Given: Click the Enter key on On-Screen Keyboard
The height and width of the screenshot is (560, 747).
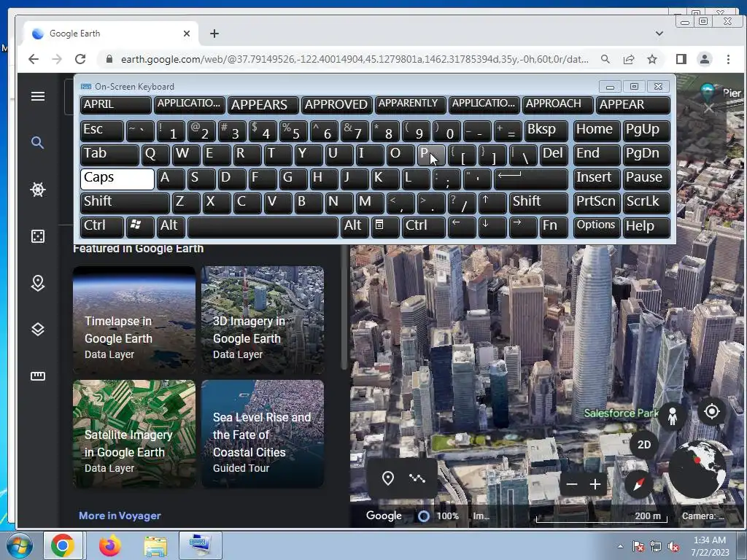Looking at the screenshot, I should click(531, 179).
